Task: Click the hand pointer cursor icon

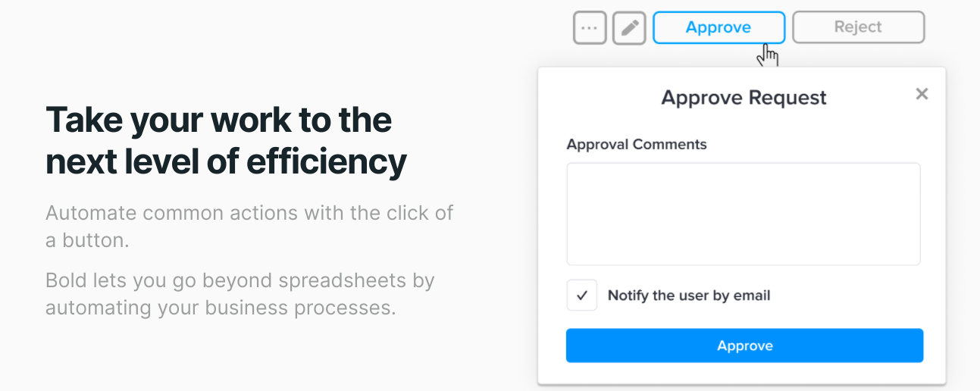Action: coord(769,55)
